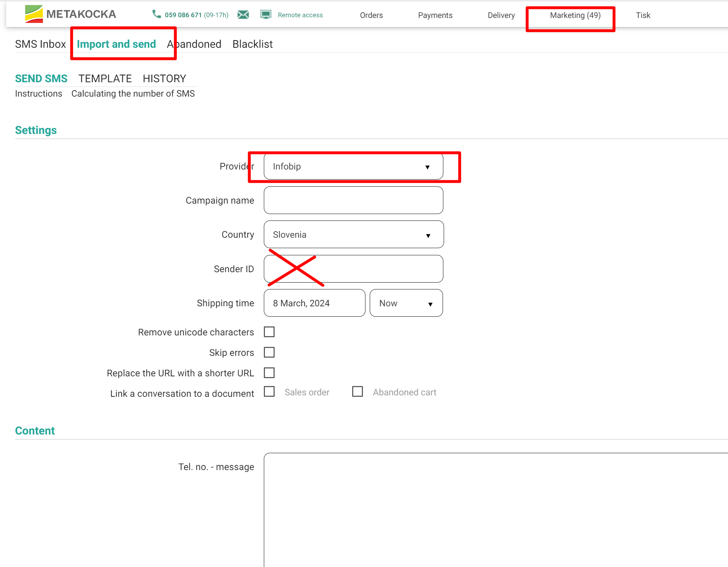
Task: Open the shipping time Now dropdown
Action: (x=406, y=303)
